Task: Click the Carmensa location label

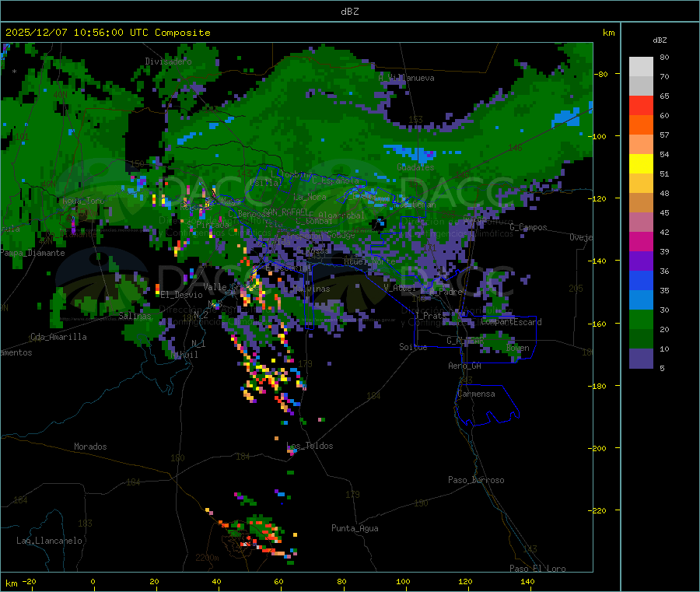Action: 476,394
